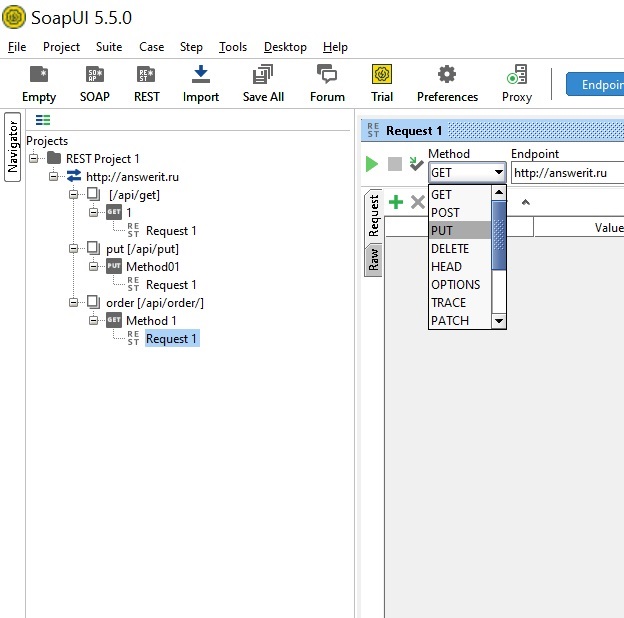Viewport: 624px width, 618px height.
Task: Toggle the vertical Navigator panel tab
Action: [12, 147]
